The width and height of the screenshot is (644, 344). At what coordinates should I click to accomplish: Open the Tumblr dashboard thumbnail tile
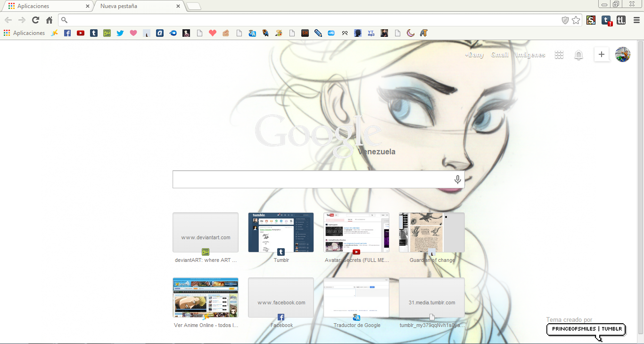pyautogui.click(x=281, y=232)
